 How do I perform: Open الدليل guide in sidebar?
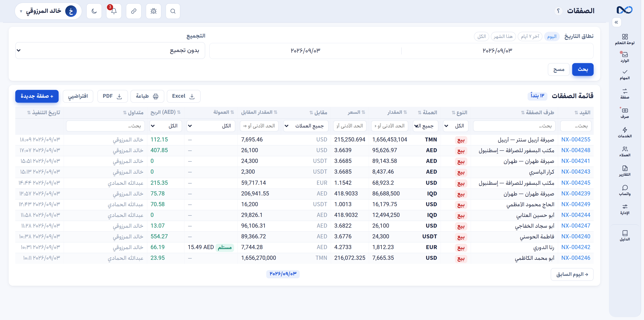[x=625, y=235]
